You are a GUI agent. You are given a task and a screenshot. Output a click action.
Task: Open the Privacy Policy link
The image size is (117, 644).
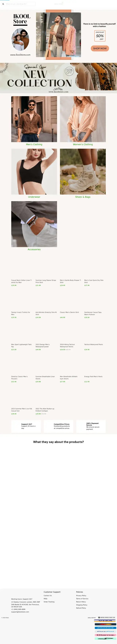81,595
